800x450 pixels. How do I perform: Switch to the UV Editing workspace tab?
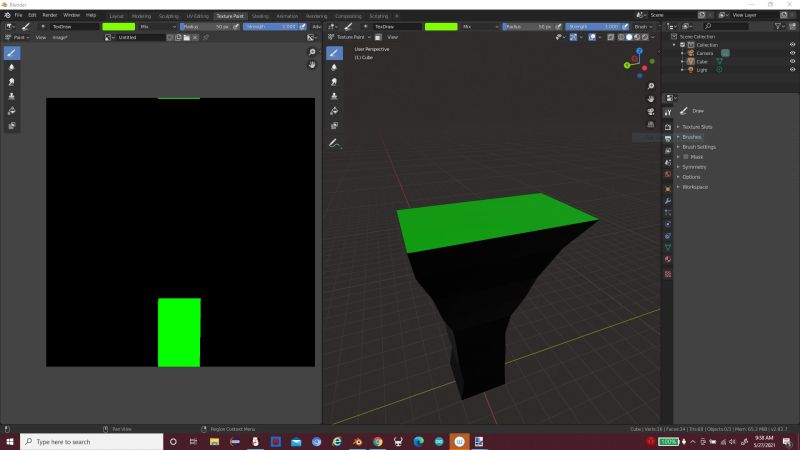(x=197, y=16)
